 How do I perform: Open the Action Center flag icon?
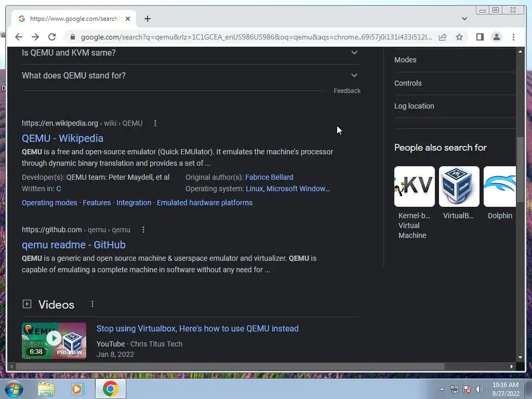[x=467, y=390]
